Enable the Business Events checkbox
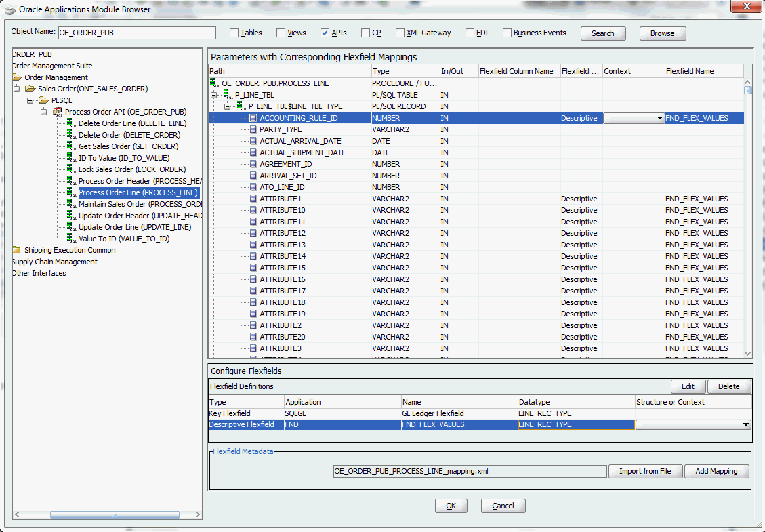Image resolution: width=765 pixels, height=532 pixels. (507, 33)
